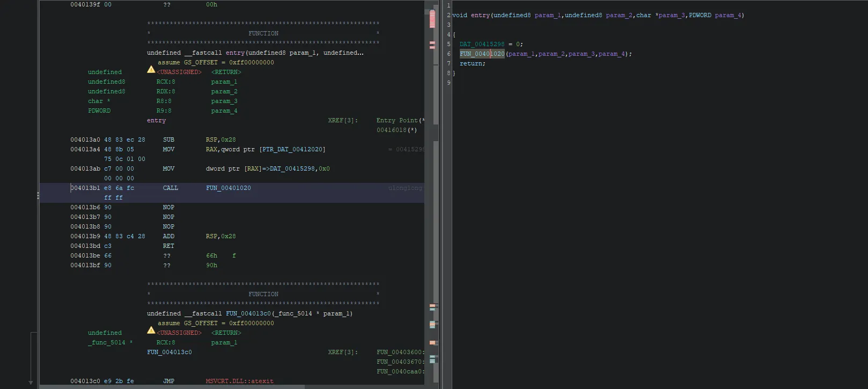Screen dimensions: 868x389
Task: Click FUN_00401020 in the decompiler view
Action: pos(482,54)
